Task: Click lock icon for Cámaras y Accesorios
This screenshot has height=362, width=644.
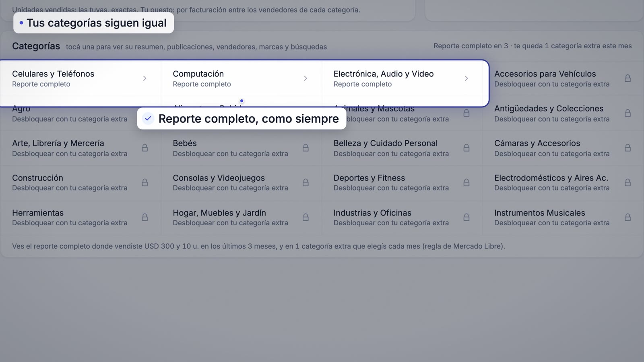Action: [627, 148]
